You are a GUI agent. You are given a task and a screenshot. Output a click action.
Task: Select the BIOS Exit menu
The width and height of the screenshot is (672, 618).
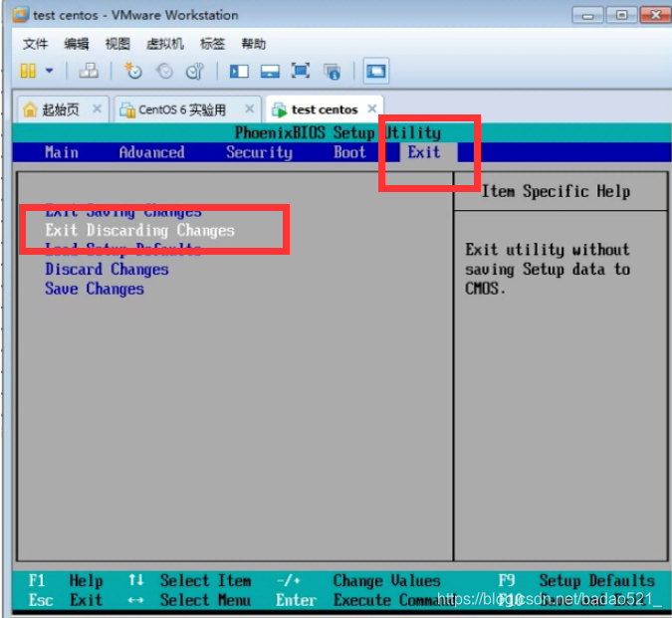point(424,152)
